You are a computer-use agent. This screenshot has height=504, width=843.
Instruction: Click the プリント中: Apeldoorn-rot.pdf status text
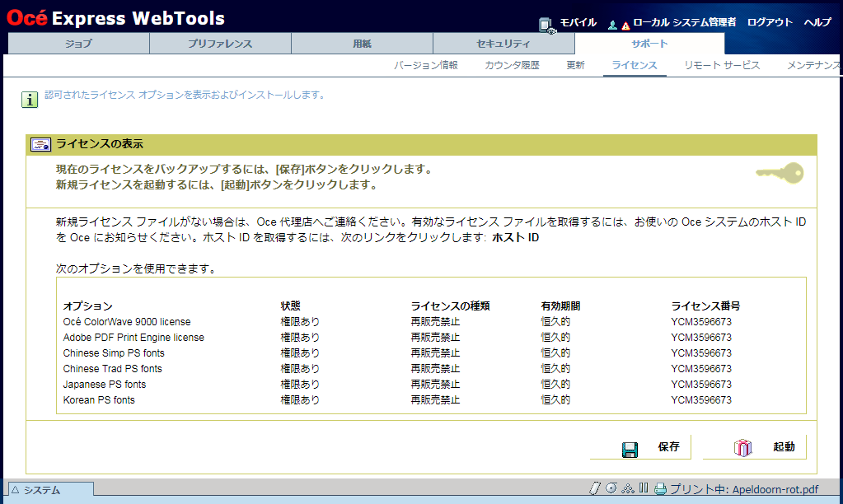coord(744,489)
